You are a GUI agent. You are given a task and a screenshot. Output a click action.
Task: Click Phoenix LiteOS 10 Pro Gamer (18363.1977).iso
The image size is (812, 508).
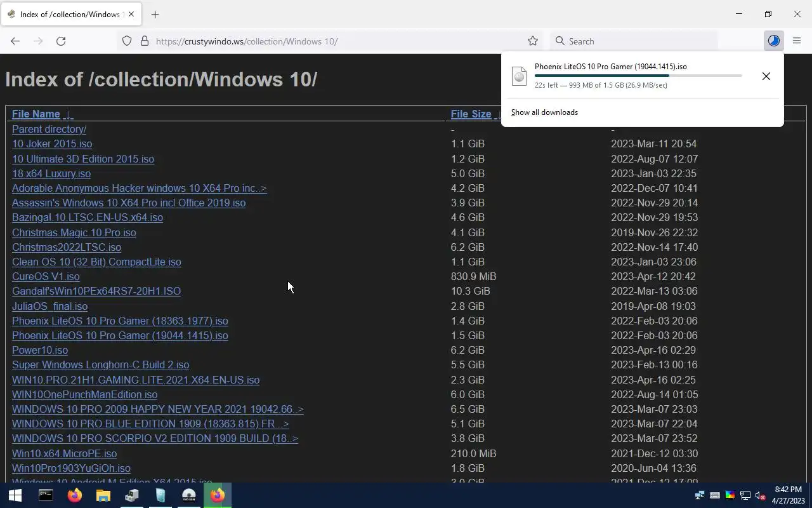pyautogui.click(x=120, y=321)
